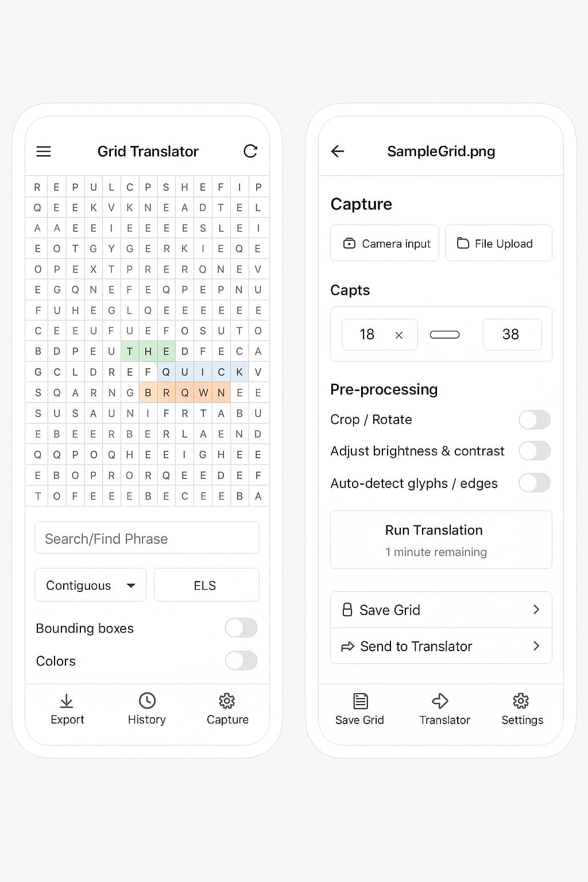Expand the Send to Translator chevron
This screenshot has width=588, height=882.
point(536,646)
